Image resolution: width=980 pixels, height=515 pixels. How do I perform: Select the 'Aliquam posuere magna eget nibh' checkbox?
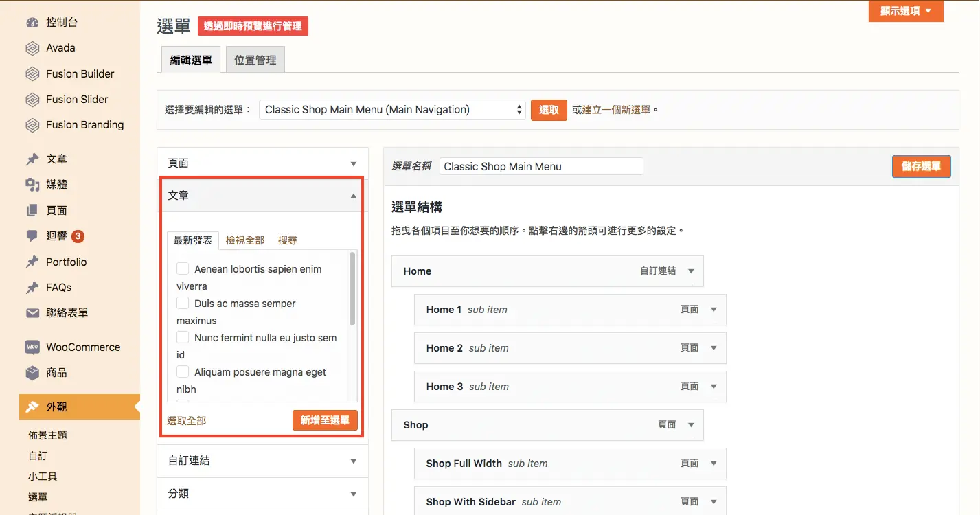pyautogui.click(x=183, y=371)
